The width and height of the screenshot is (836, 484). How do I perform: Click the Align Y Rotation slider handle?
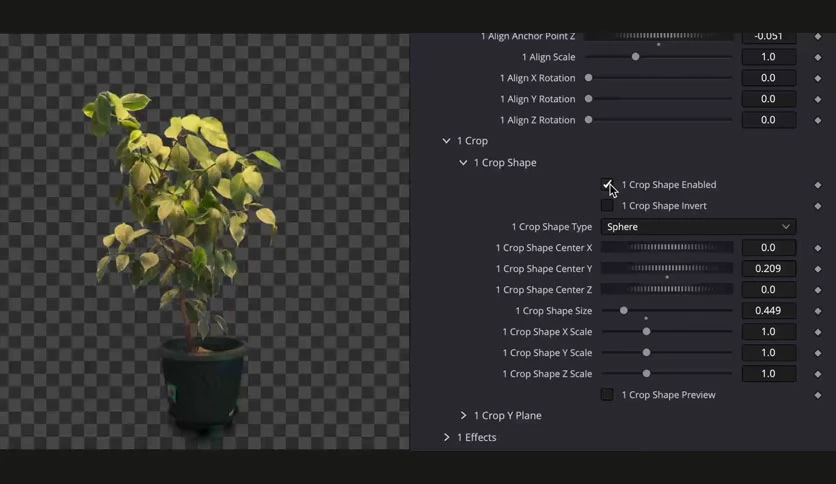[588, 99]
